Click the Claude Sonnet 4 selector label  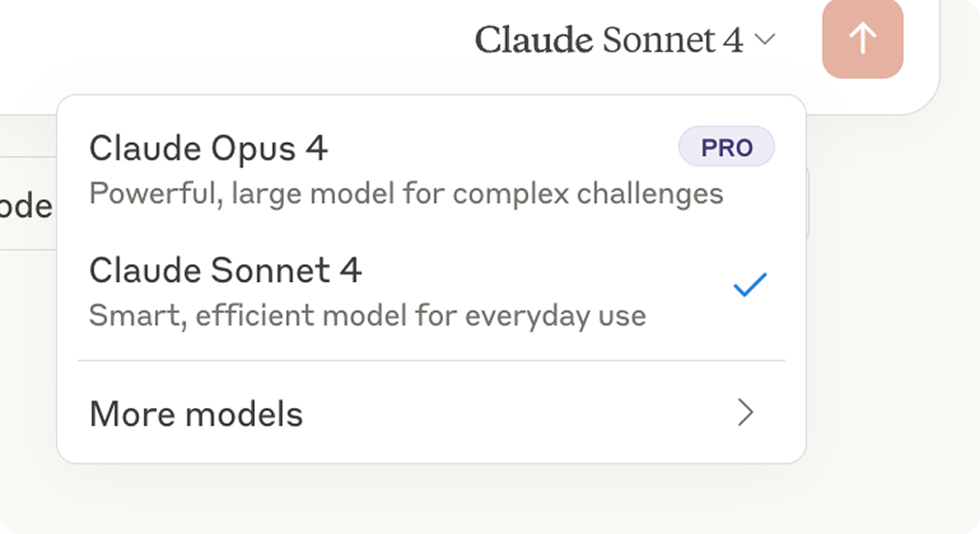coord(609,40)
